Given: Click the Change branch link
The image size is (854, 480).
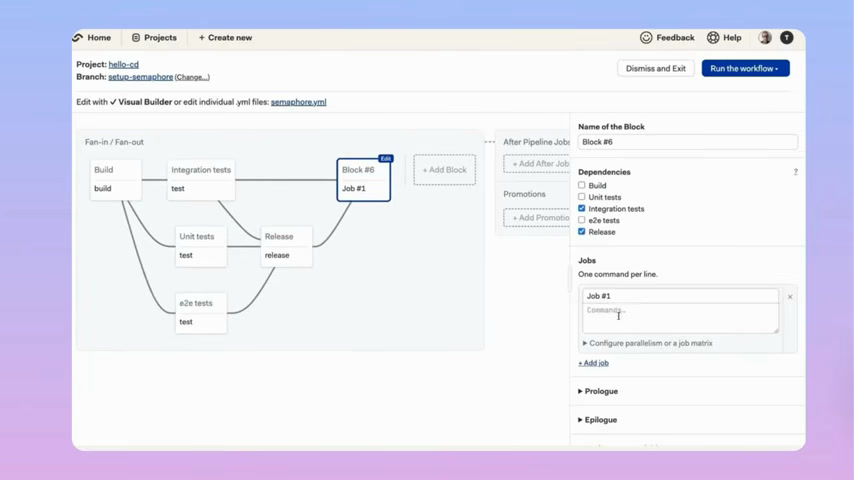Looking at the screenshot, I should [x=192, y=77].
